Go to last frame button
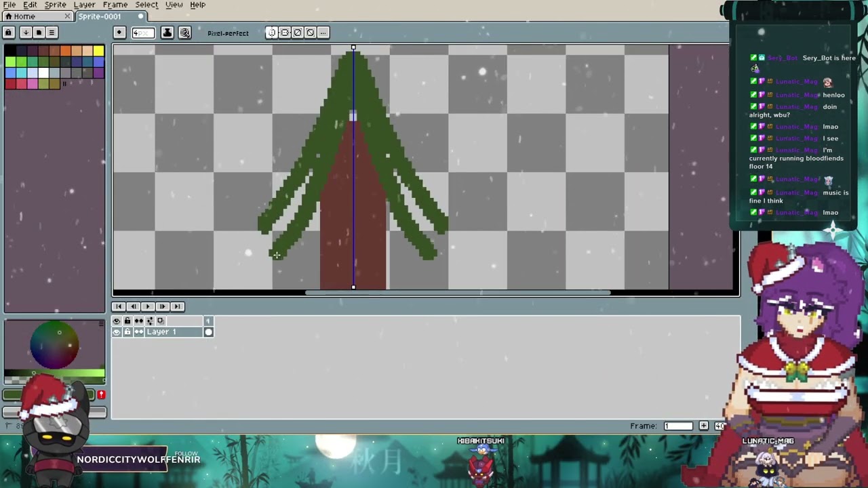 pyautogui.click(x=177, y=306)
